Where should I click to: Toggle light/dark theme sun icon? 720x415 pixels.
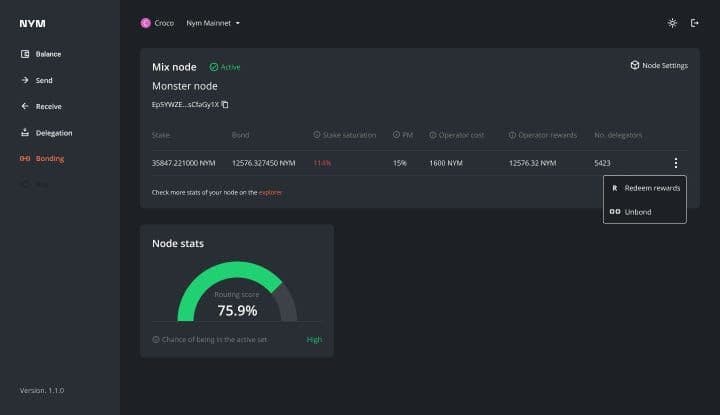(672, 23)
